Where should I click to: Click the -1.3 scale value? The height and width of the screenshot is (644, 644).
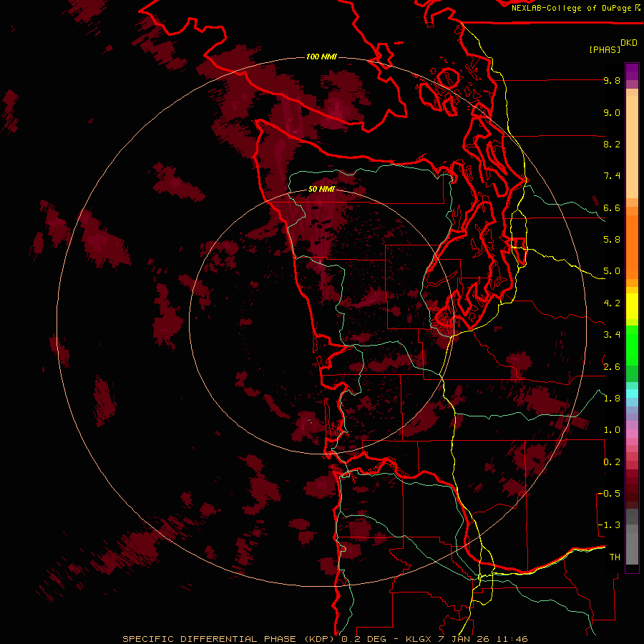pos(609,525)
